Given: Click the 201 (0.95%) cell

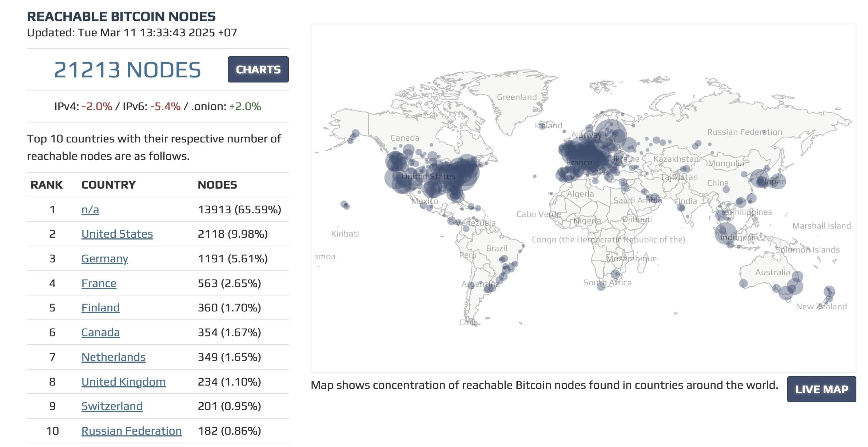Looking at the screenshot, I should pyautogui.click(x=230, y=406).
